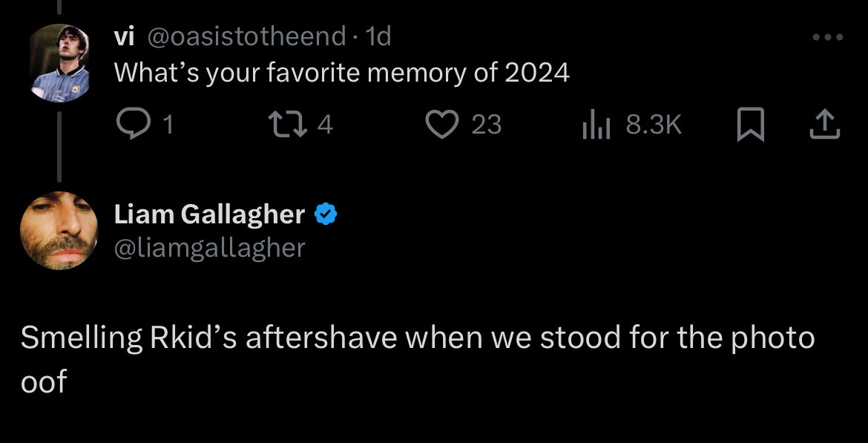Open tweet text about favorite memory of 2024
Image resolution: width=868 pixels, height=443 pixels.
[341, 73]
